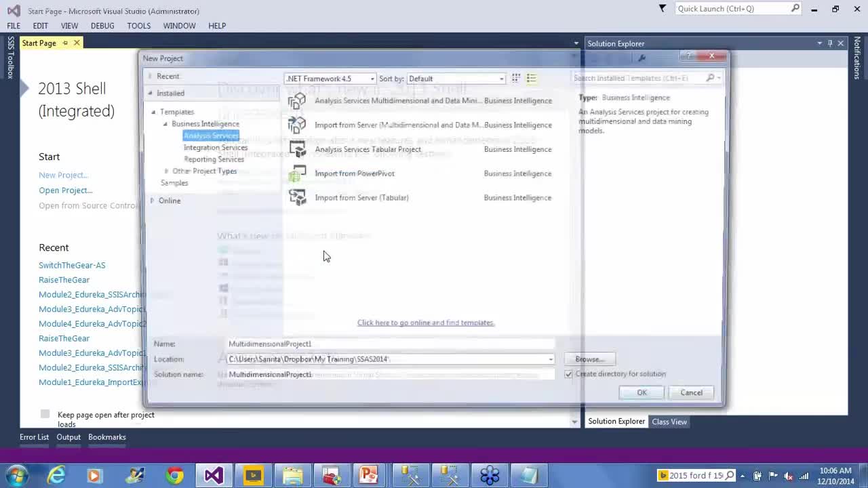
Task: Open Solution Explorer window position dropdown
Action: (819, 43)
